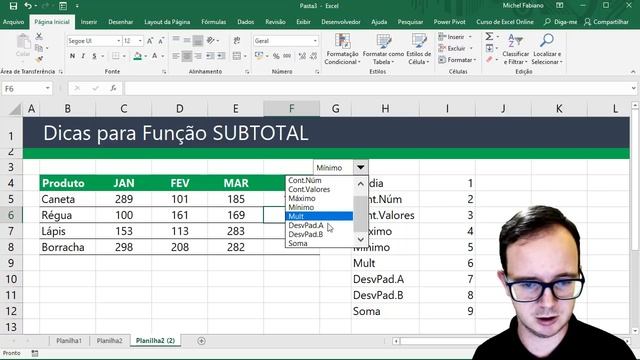Toggle italic (I) formatting

[x=83, y=56]
